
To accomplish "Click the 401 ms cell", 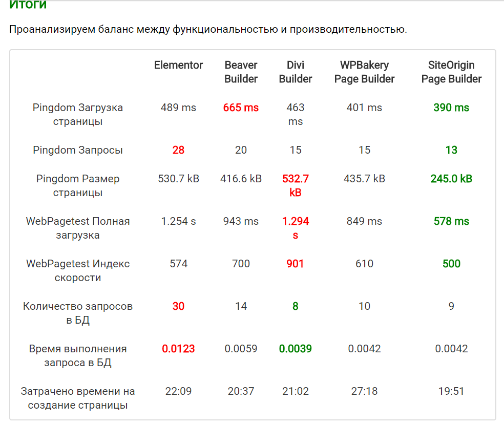I will (x=364, y=108).
